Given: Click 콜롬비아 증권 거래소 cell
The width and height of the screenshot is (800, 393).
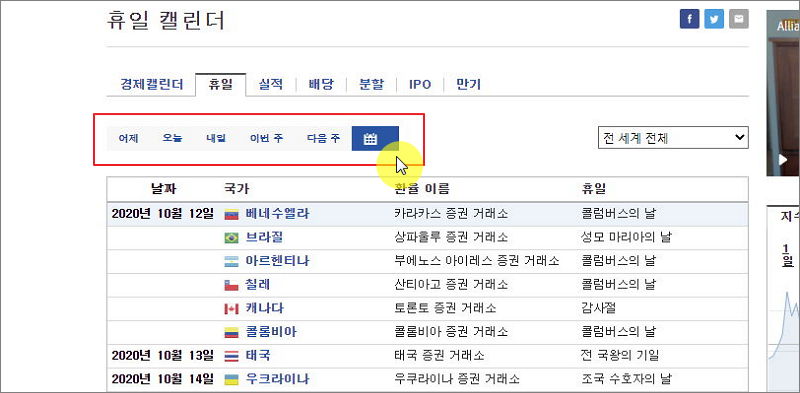Looking at the screenshot, I should tap(451, 332).
